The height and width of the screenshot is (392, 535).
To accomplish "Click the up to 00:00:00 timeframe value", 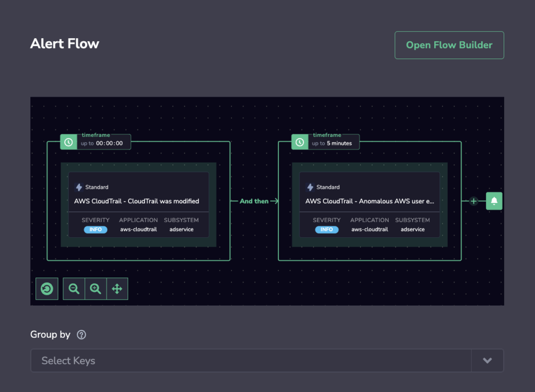I will tap(102, 143).
